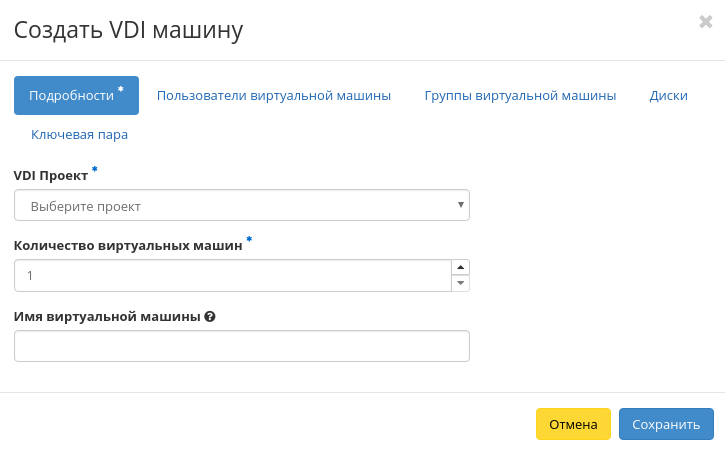
Task: Focus the Количество виртуальных машин number field
Action: [232, 275]
